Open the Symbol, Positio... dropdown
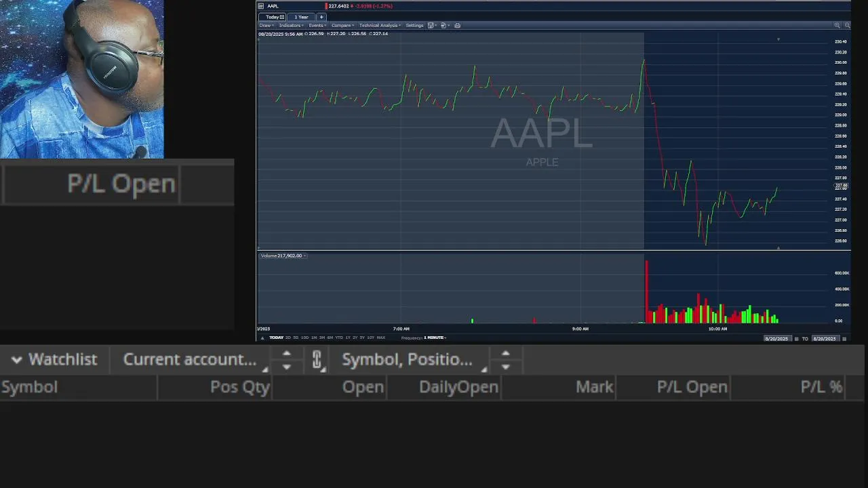The image size is (868, 488). [x=413, y=360]
